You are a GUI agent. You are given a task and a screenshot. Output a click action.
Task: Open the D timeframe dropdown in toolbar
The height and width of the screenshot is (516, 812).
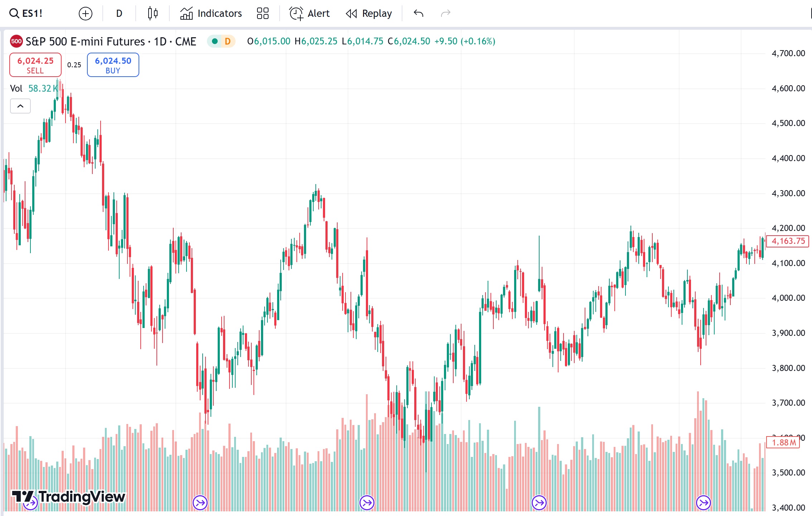click(119, 13)
